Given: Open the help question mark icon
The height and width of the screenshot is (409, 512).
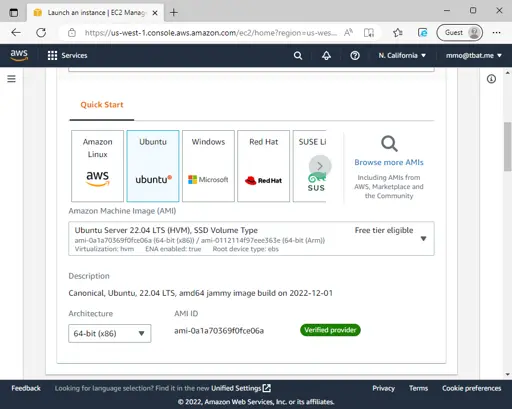Looking at the screenshot, I should 355,56.
